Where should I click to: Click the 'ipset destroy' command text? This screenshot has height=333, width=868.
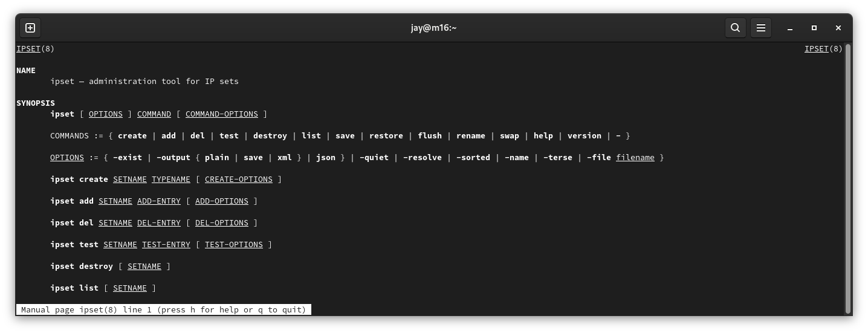tap(82, 267)
